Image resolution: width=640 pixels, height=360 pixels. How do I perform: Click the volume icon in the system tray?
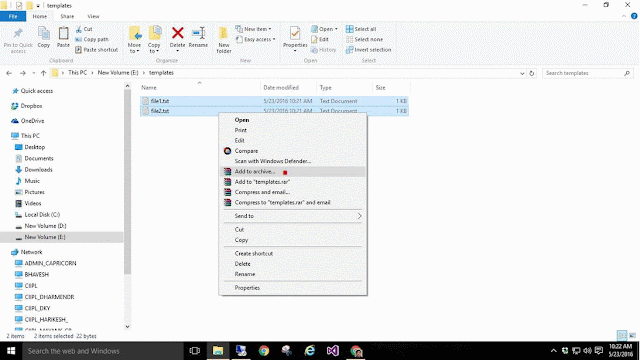(587, 351)
